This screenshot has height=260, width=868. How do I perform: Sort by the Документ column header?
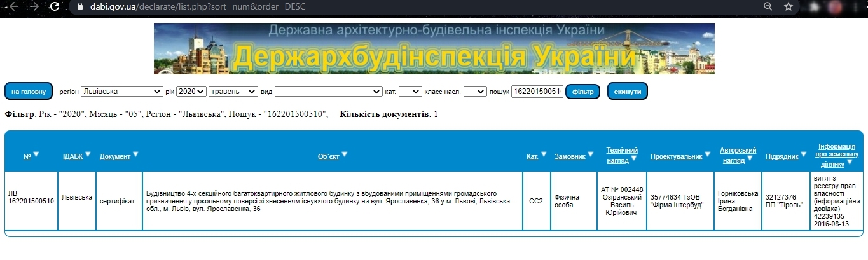pyautogui.click(x=115, y=156)
